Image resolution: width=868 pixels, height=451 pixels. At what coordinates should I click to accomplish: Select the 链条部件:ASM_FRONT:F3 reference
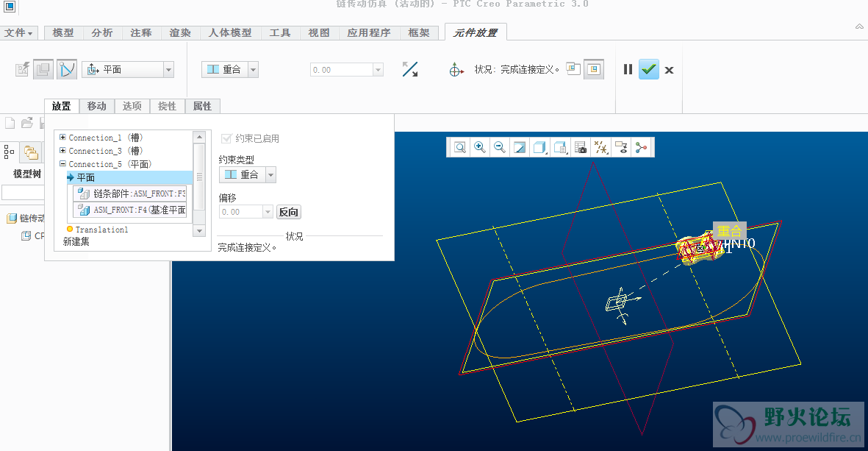pyautogui.click(x=131, y=193)
